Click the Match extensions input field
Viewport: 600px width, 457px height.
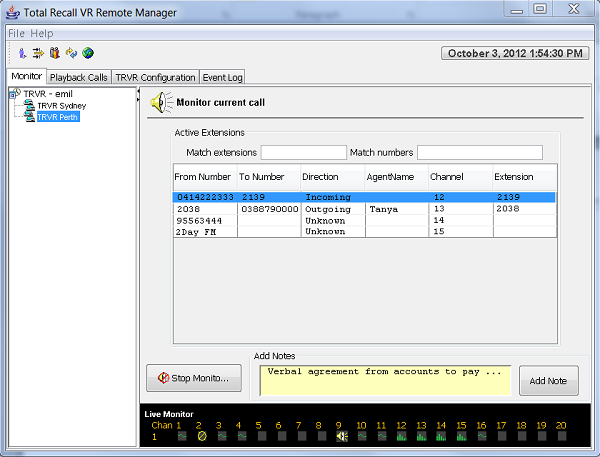303,153
